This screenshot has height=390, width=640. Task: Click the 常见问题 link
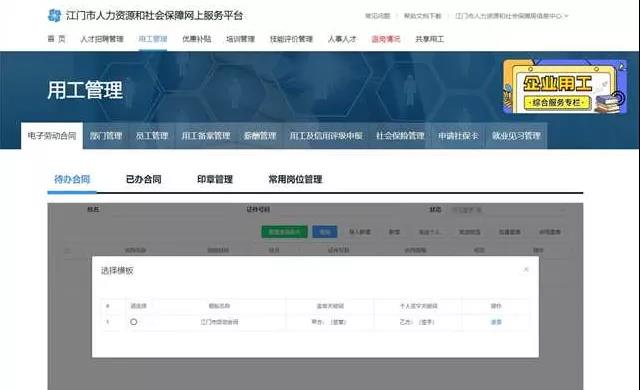[378, 16]
